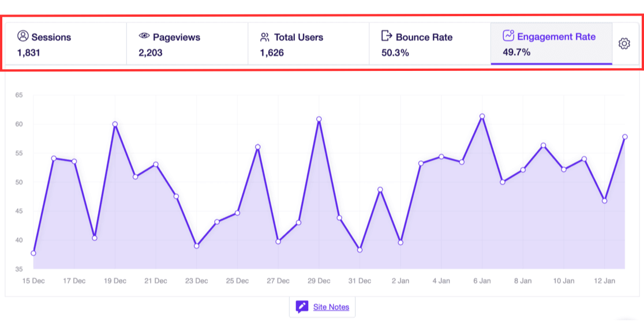644x335 pixels.
Task: Select the Engagement Rate tab
Action: (552, 44)
